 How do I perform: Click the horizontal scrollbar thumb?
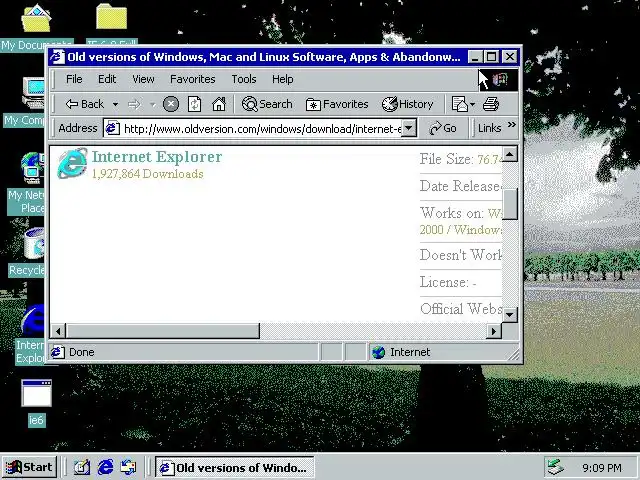coord(162,331)
